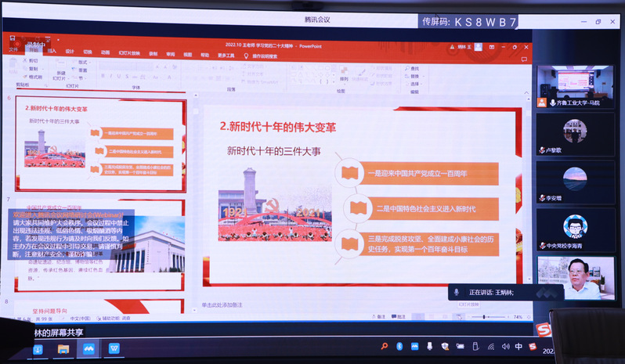Click the WPS Office taskbar icon
Image resolution: width=625 pixels, height=364 pixels.
[x=114, y=349]
